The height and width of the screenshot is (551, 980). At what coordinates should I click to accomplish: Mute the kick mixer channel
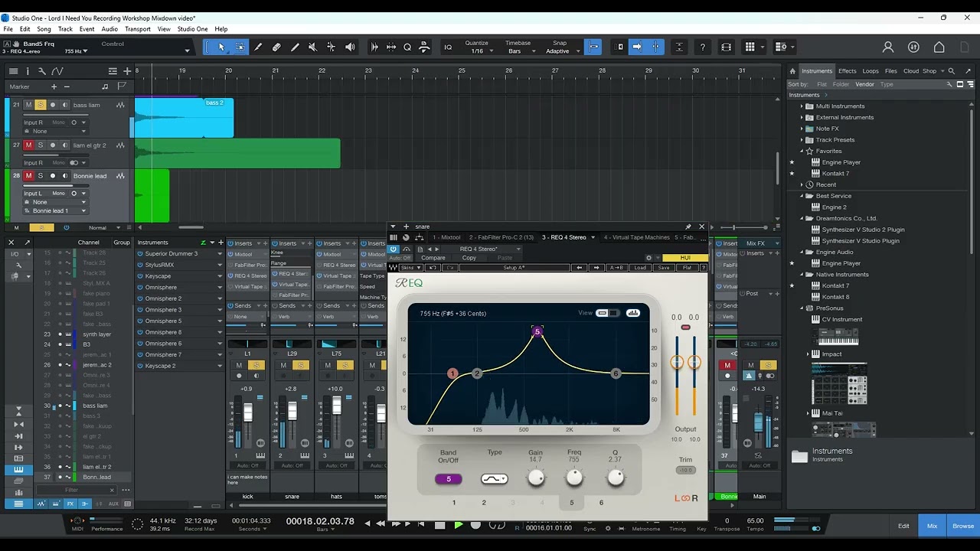pyautogui.click(x=239, y=366)
